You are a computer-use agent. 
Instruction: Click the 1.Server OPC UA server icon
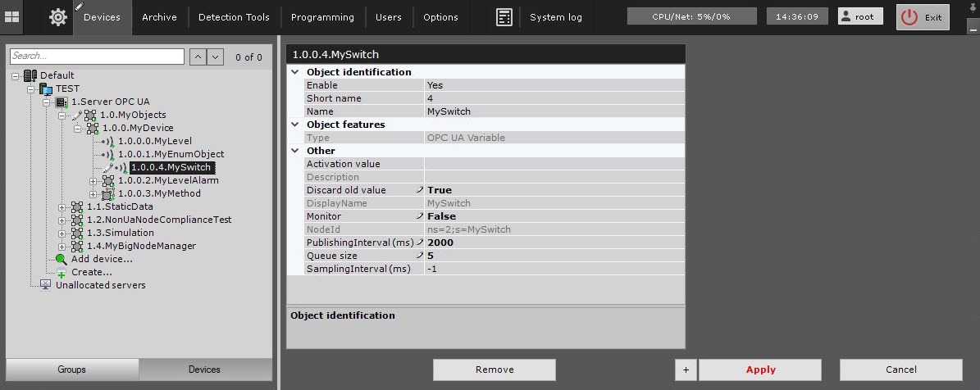pyautogui.click(x=62, y=102)
